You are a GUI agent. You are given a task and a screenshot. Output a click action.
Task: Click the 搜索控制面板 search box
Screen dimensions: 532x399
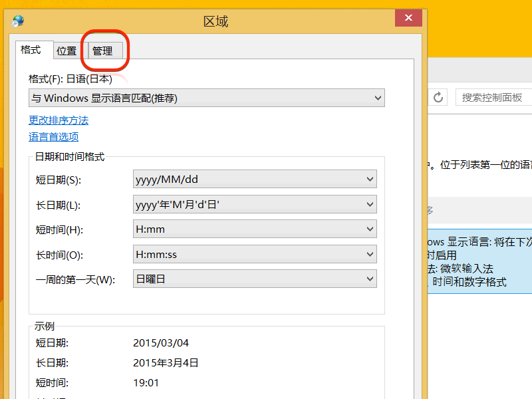click(x=492, y=98)
